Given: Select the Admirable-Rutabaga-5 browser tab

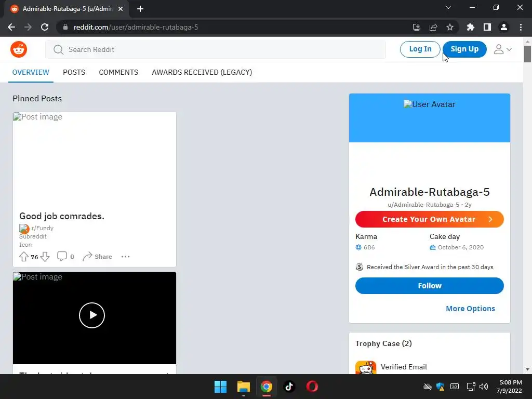Looking at the screenshot, I should 66,9.
